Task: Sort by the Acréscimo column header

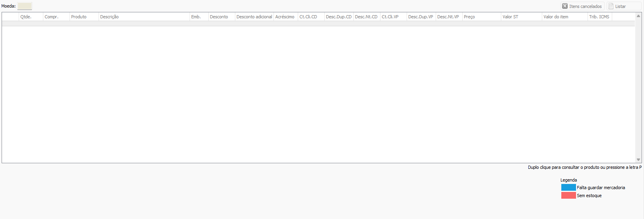Action: tap(285, 17)
